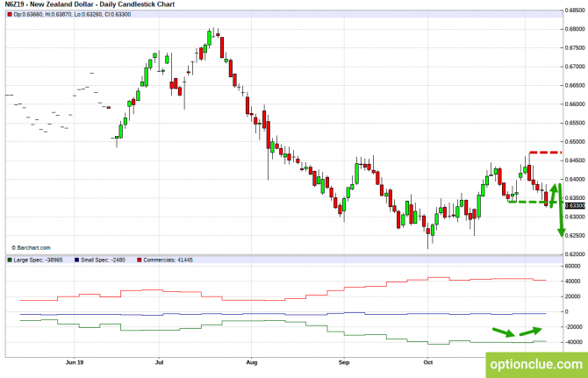Click the 0.64500 price axis label
This screenshot has height=378, width=588.
(x=575, y=160)
